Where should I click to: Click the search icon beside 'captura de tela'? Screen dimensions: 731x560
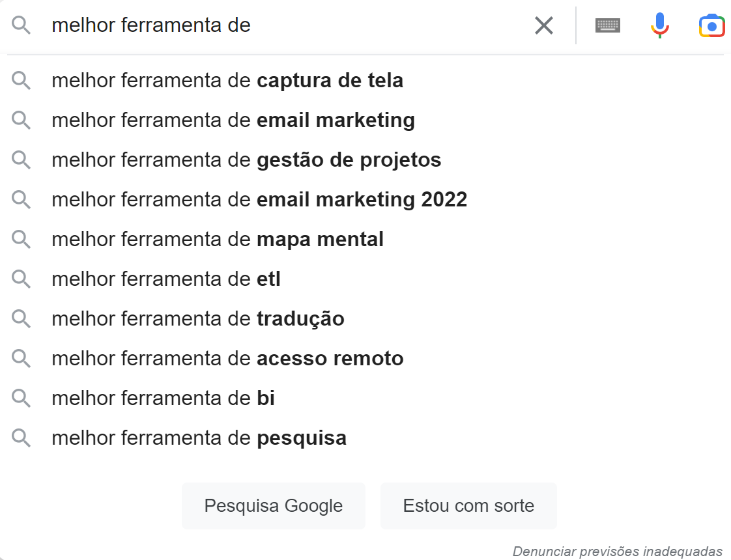(21, 80)
